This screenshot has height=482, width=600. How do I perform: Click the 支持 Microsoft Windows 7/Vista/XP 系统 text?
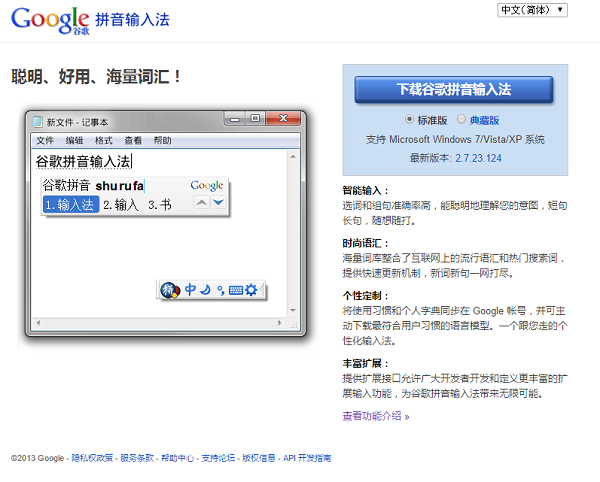coord(455,139)
